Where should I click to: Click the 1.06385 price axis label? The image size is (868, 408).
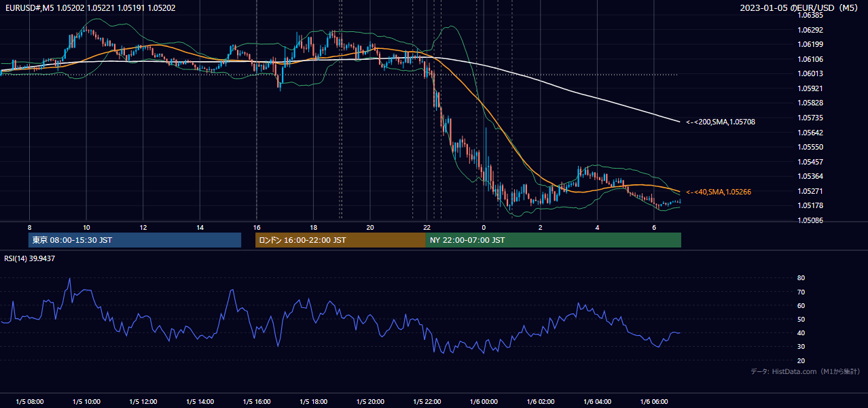coord(809,15)
